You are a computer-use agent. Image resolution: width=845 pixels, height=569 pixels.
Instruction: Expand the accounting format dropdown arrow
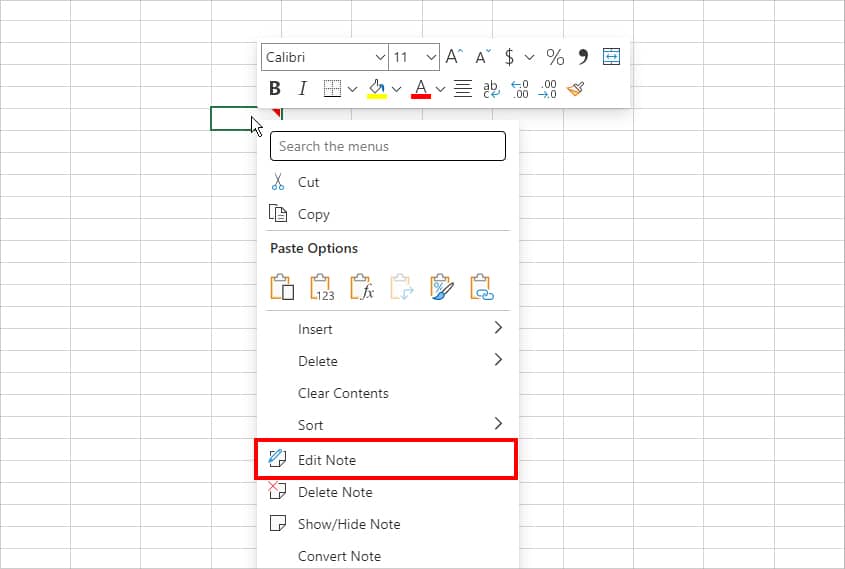coord(530,57)
